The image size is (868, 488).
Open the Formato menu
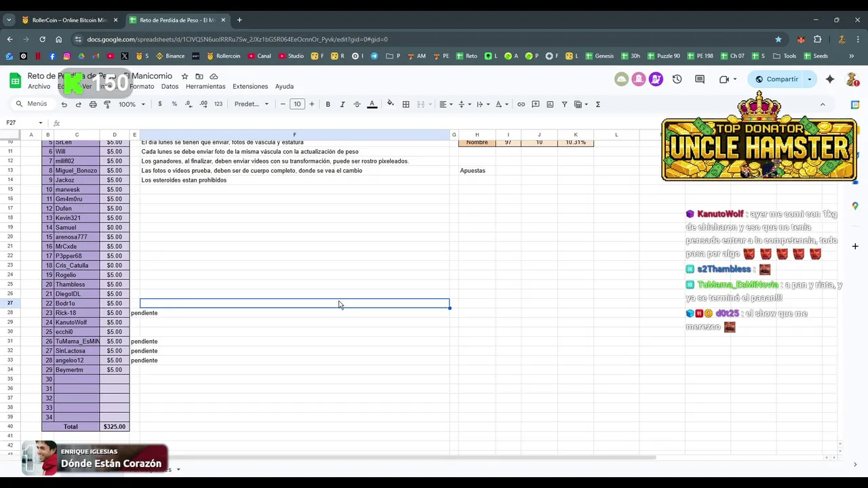click(142, 87)
